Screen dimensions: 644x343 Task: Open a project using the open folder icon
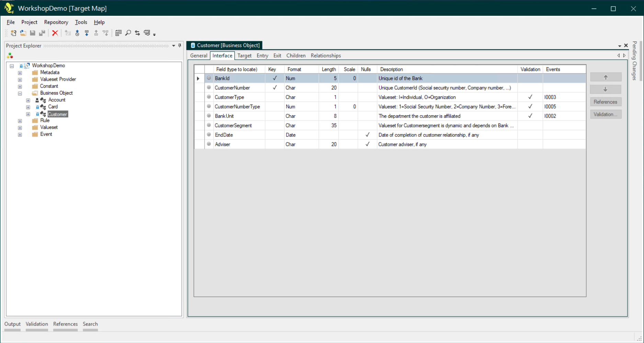pyautogui.click(x=23, y=33)
